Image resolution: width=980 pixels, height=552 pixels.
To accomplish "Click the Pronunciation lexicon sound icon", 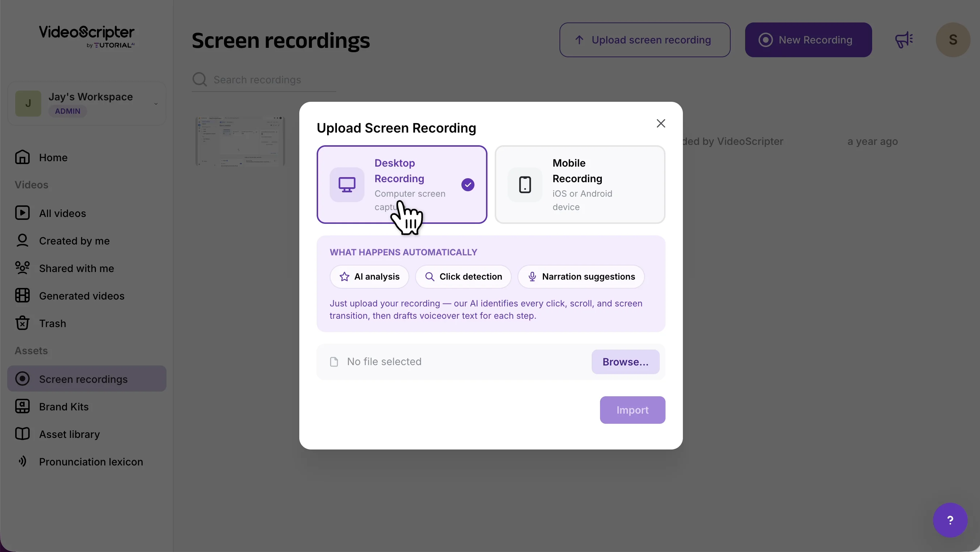I will [22, 461].
